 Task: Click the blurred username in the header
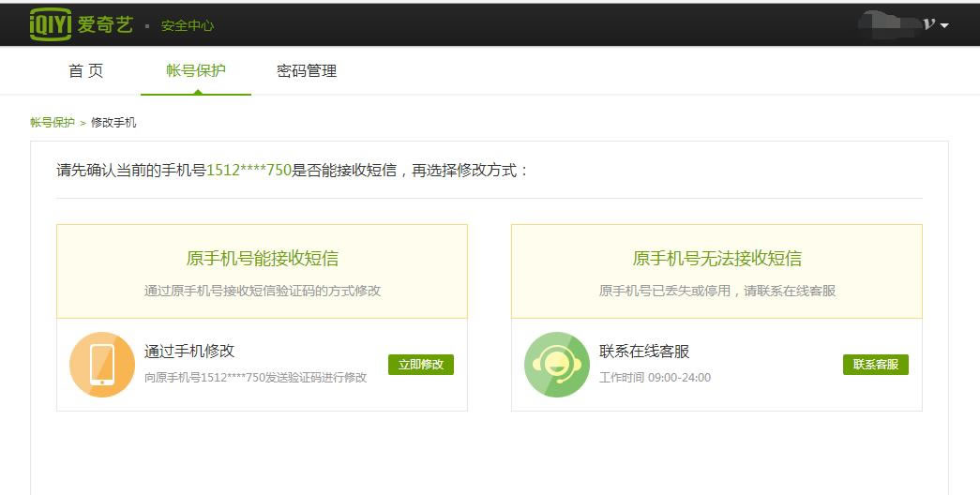point(889,24)
